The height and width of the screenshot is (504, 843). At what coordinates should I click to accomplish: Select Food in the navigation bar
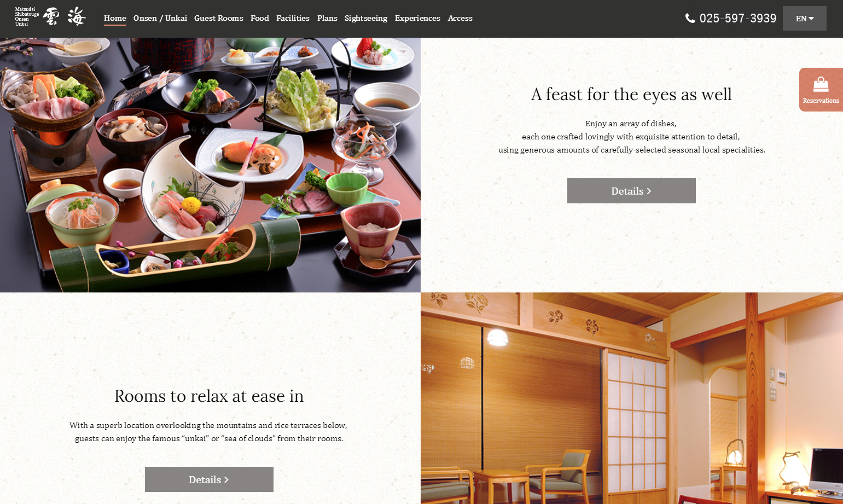[260, 18]
